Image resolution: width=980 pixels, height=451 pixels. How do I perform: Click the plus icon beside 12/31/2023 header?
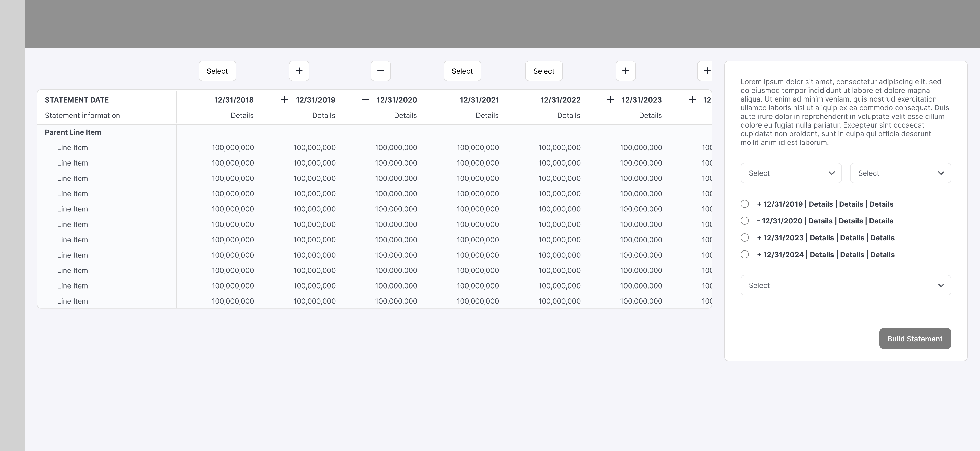coord(610,100)
